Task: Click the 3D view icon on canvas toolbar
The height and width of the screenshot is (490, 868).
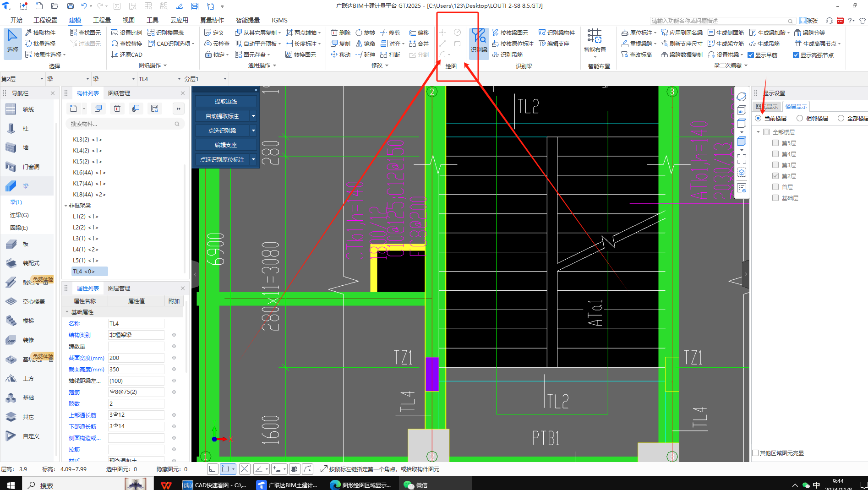Action: point(741,110)
